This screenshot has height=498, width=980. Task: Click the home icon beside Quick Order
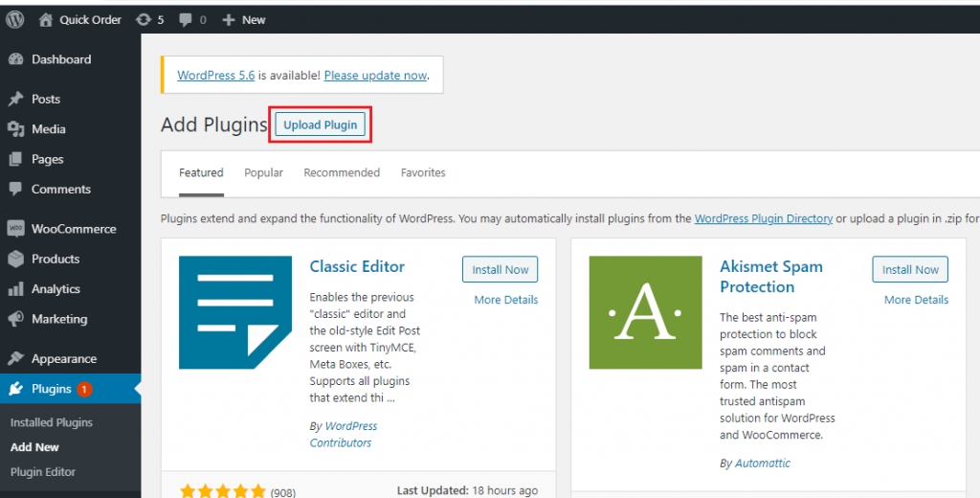tap(46, 19)
